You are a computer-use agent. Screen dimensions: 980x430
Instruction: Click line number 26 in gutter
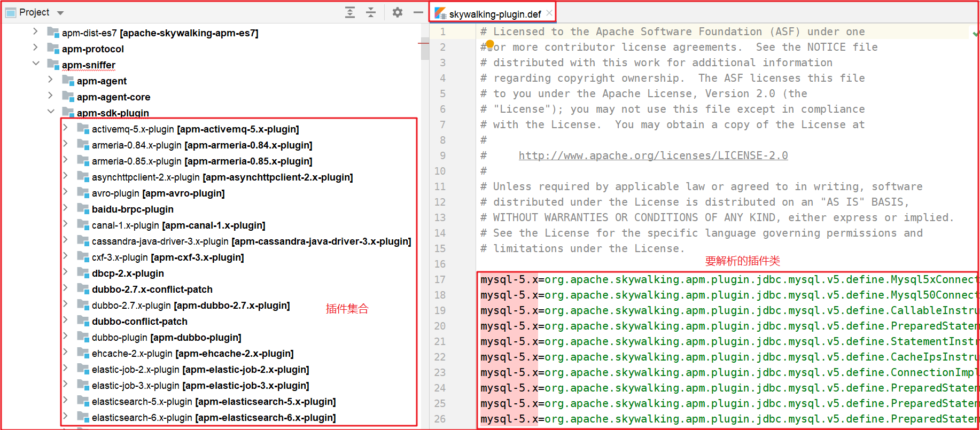(440, 419)
